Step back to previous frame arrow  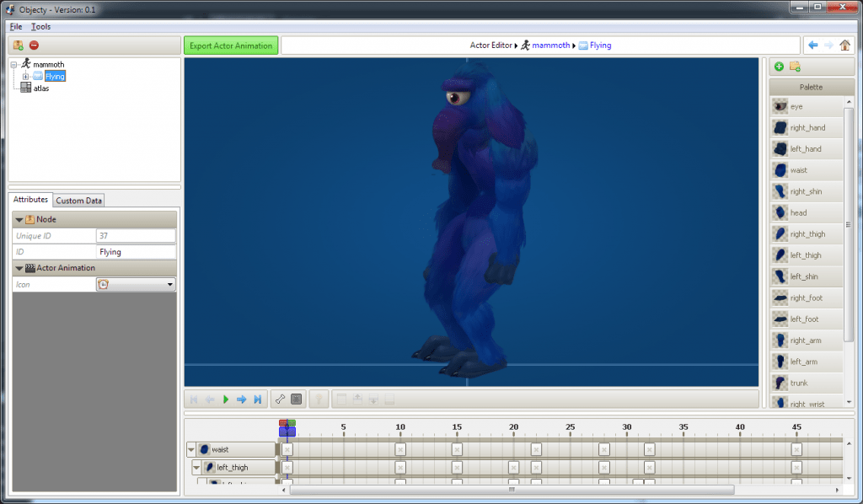tap(210, 399)
